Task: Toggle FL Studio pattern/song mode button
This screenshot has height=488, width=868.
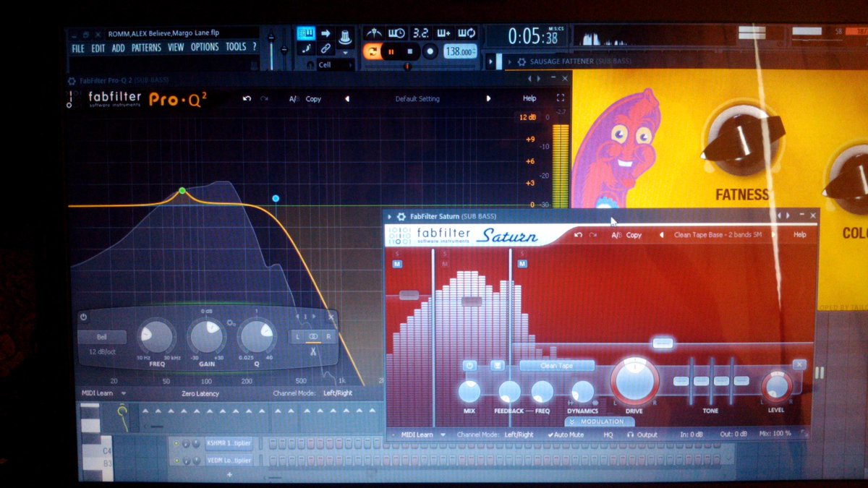Action: pos(372,51)
